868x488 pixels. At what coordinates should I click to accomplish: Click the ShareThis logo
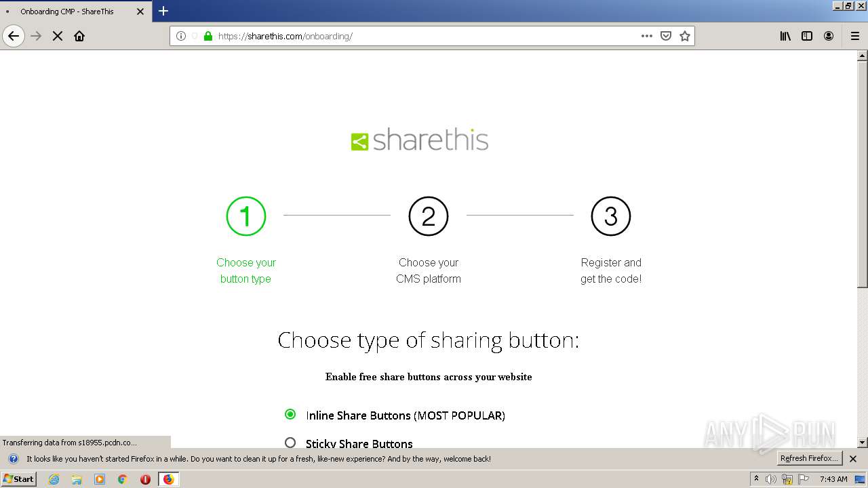(x=420, y=140)
